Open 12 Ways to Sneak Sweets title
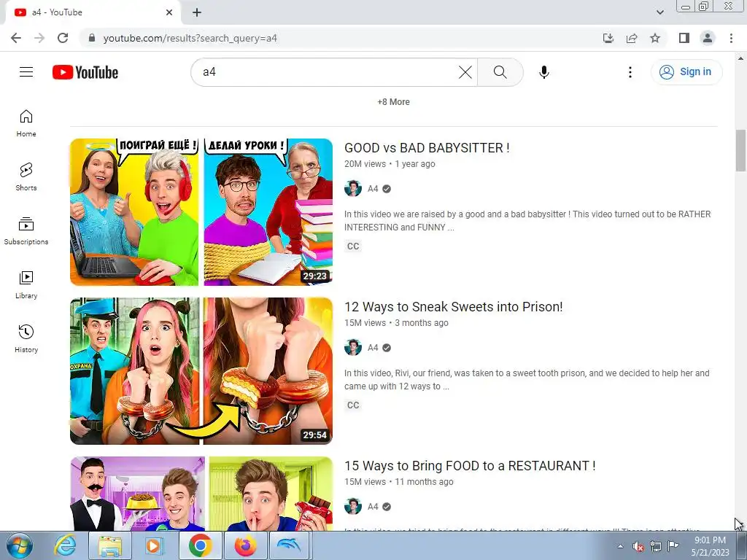 coord(454,307)
